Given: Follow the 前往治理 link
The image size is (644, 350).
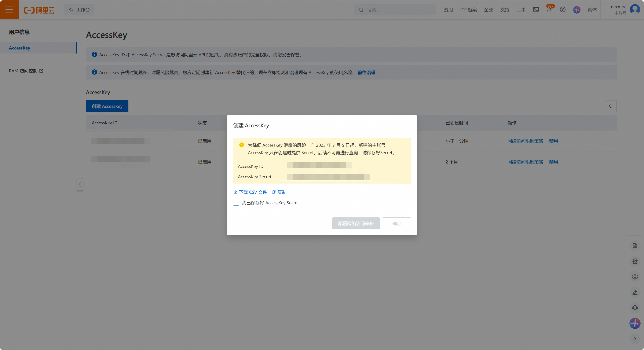Looking at the screenshot, I should tap(366, 73).
